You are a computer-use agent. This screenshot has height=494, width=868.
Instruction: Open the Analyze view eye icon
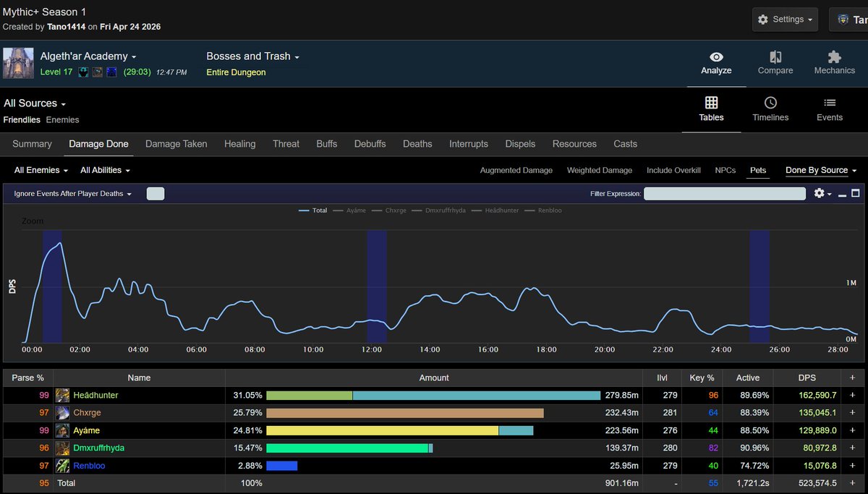(x=716, y=57)
